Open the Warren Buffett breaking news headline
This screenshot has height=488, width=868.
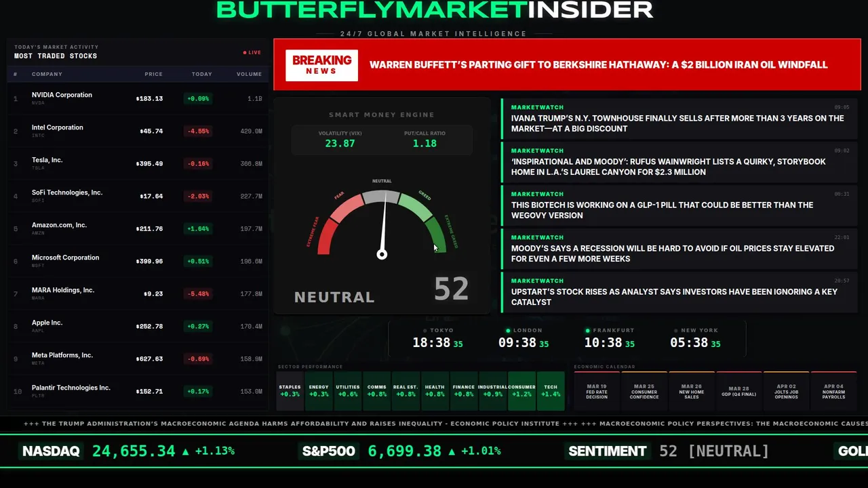598,65
